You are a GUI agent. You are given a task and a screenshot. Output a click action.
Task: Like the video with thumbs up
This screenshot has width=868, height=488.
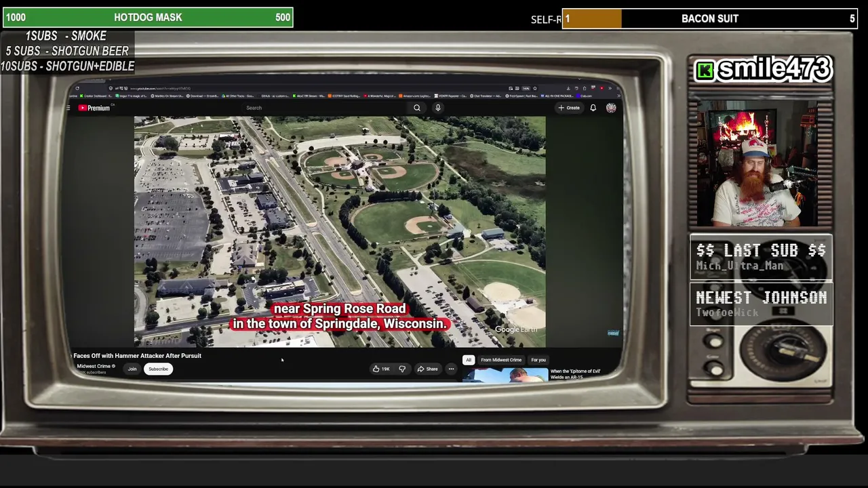376,369
